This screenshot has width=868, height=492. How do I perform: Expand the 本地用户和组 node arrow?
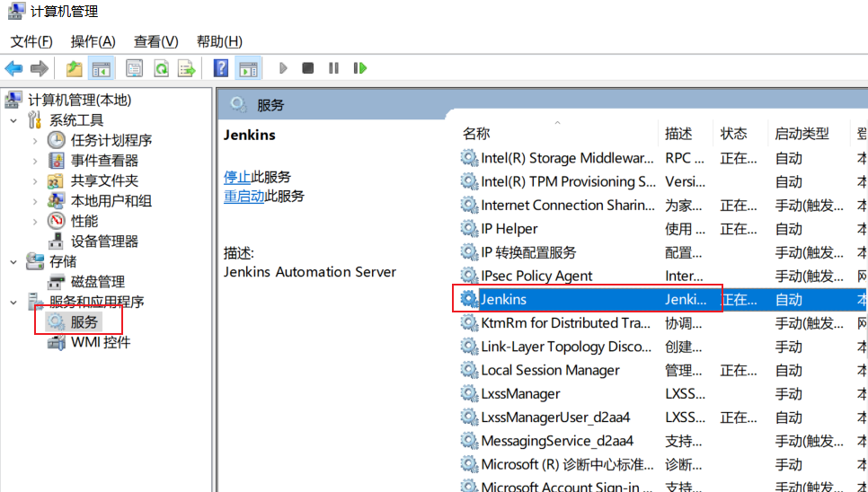point(35,202)
